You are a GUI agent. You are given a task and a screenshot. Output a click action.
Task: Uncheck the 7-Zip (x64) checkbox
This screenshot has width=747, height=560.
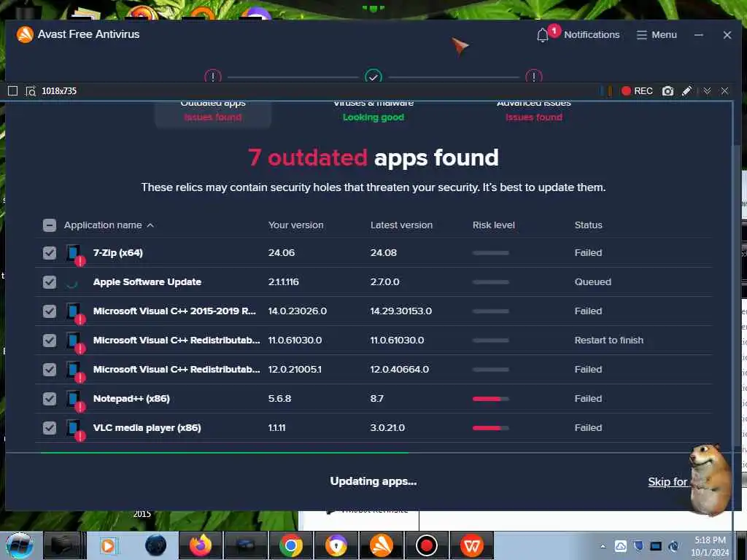pos(50,253)
